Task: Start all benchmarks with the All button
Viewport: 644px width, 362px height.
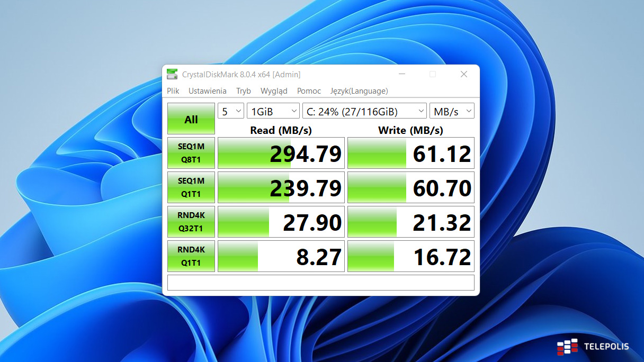Action: (191, 119)
